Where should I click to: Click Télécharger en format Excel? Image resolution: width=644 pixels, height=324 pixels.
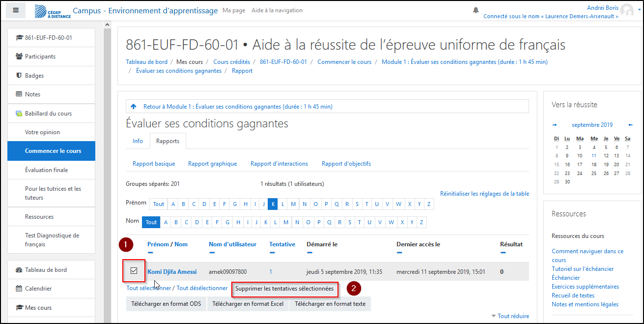pyautogui.click(x=248, y=304)
